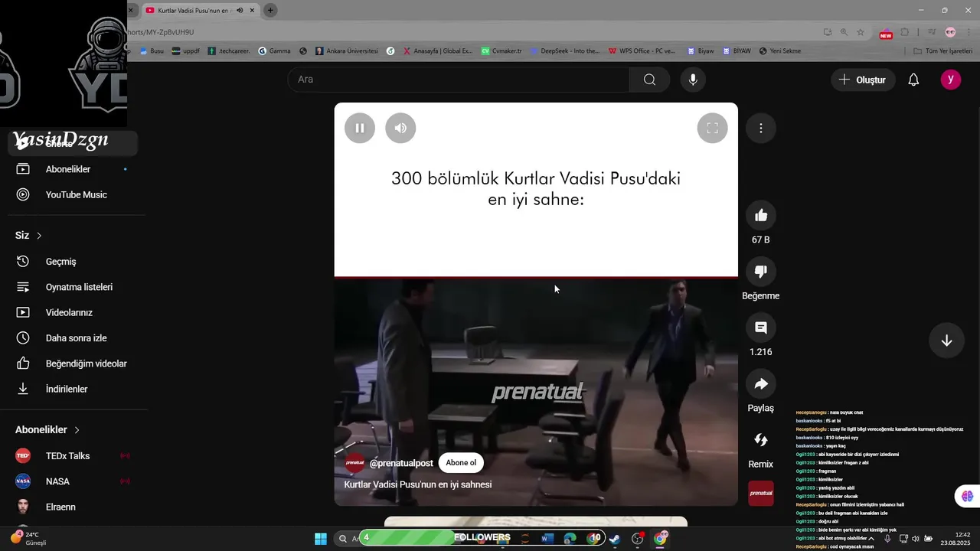
Task: Open Abonelikler in the sidebar
Action: click(73, 169)
